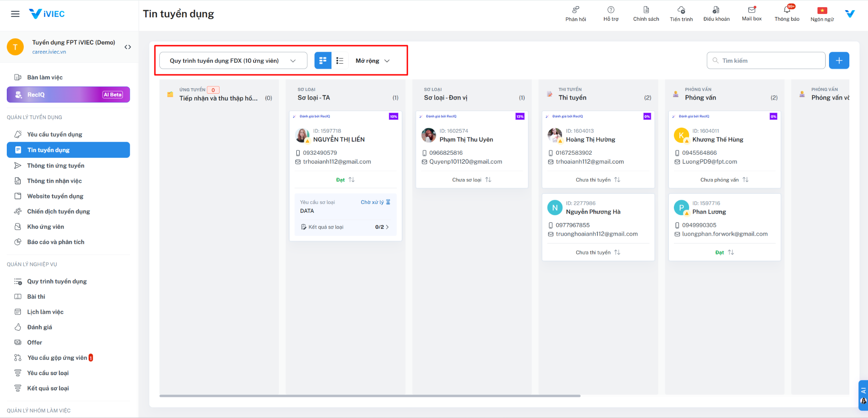Open Kho ứng viên in sidebar
Image resolution: width=868 pixels, height=418 pixels.
(x=45, y=227)
